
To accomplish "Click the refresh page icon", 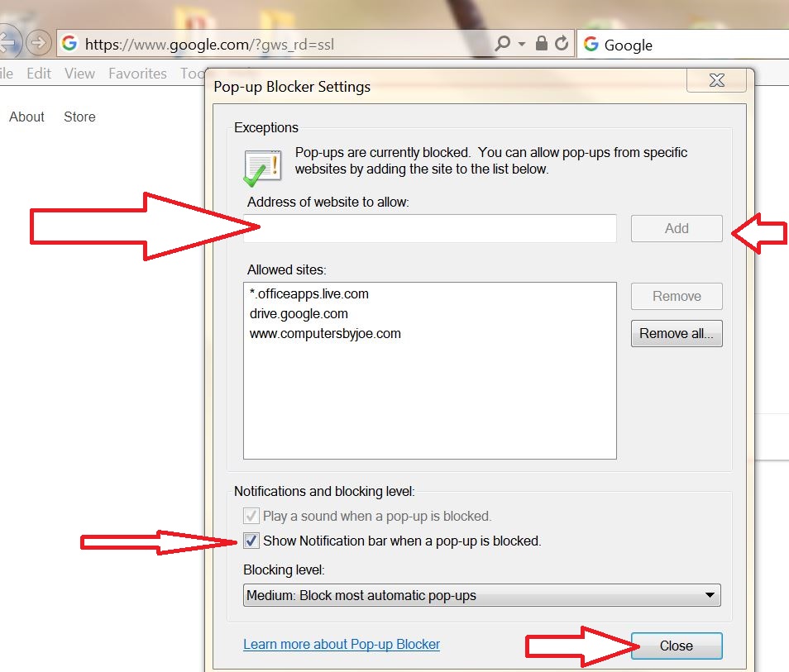I will tap(562, 43).
